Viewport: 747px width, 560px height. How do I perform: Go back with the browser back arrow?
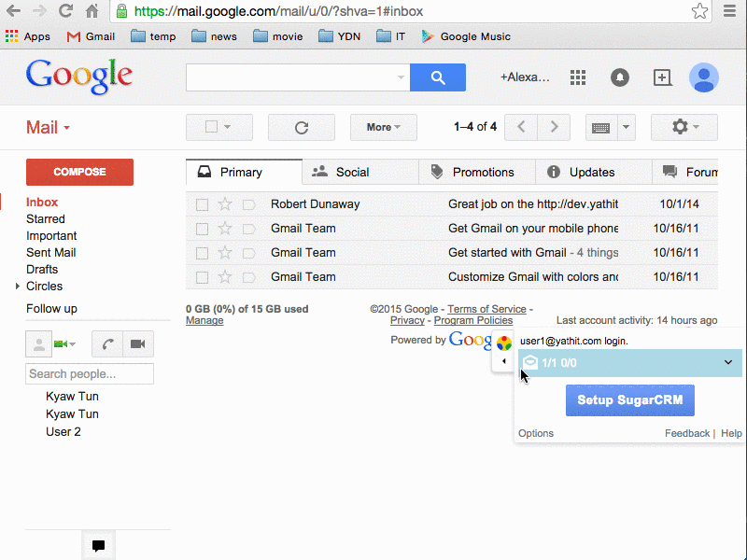pos(13,10)
